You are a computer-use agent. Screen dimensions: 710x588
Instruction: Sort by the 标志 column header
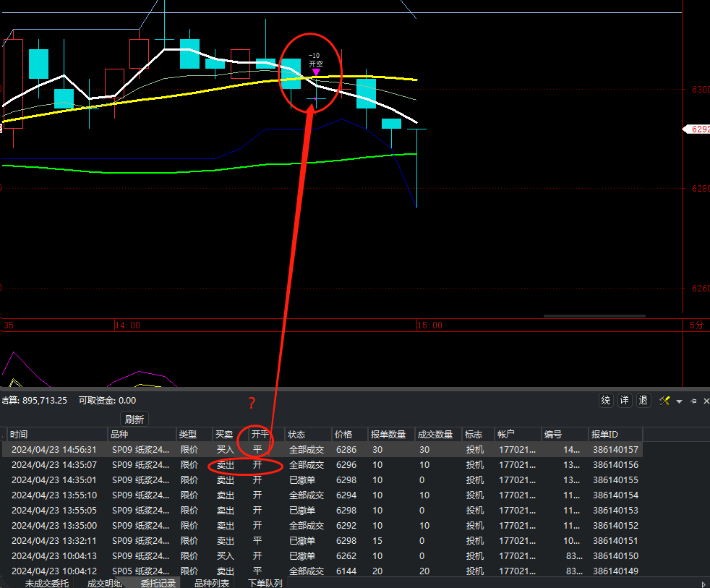[478, 435]
